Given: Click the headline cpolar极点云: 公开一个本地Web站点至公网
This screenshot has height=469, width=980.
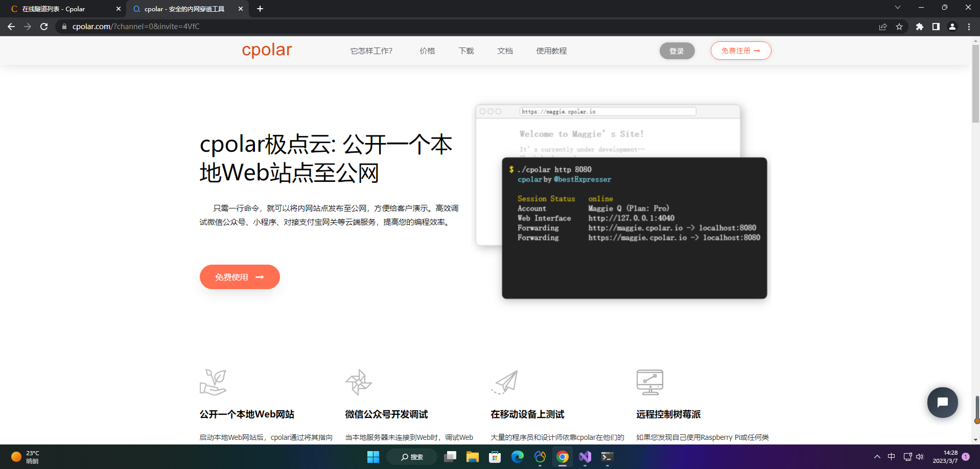Looking at the screenshot, I should pyautogui.click(x=326, y=158).
